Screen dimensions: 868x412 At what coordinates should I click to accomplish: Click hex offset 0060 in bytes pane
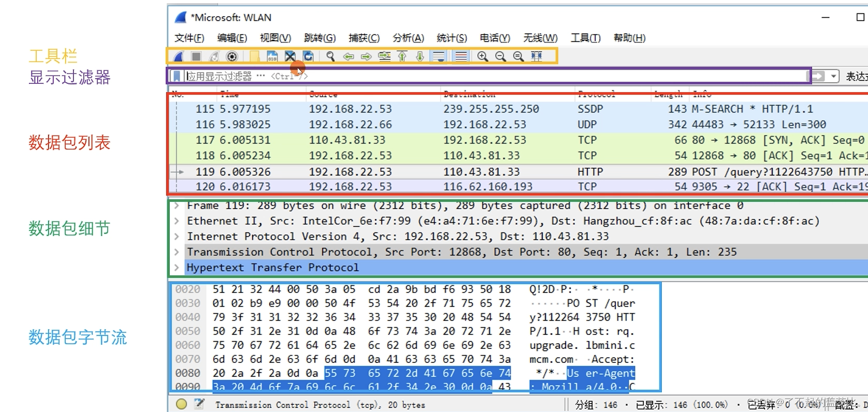pos(187,345)
